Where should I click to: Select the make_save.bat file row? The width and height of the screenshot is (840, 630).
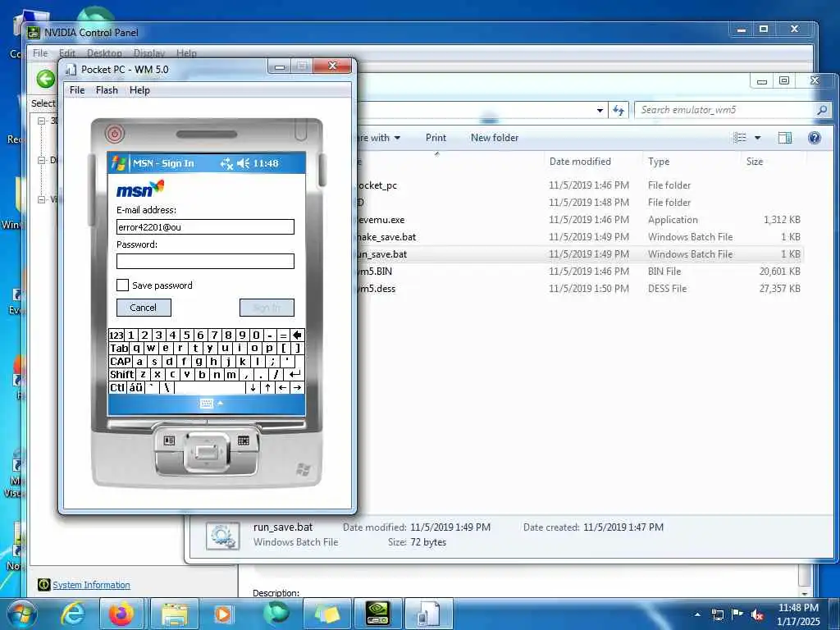coord(578,237)
